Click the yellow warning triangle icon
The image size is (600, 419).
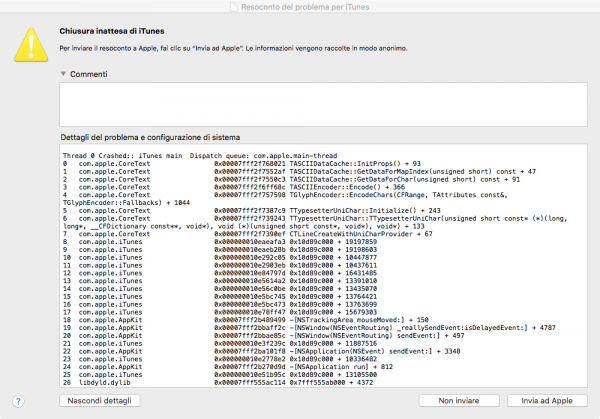[x=30, y=41]
